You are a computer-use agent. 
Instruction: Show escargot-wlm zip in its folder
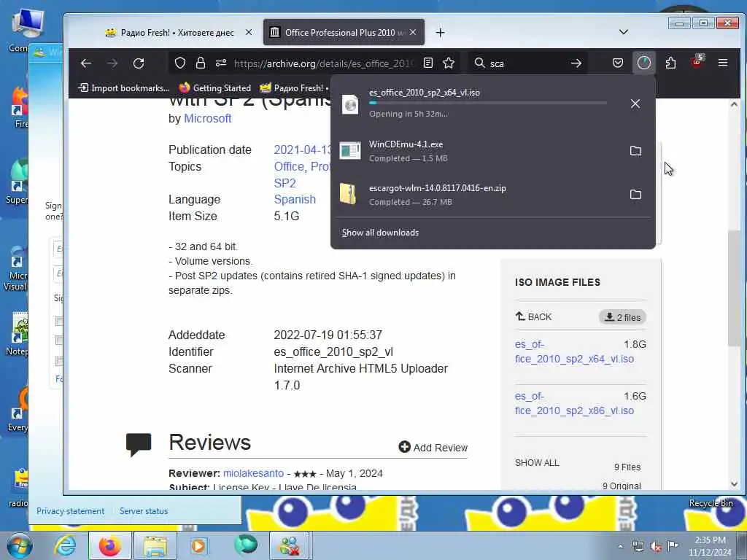coord(635,194)
